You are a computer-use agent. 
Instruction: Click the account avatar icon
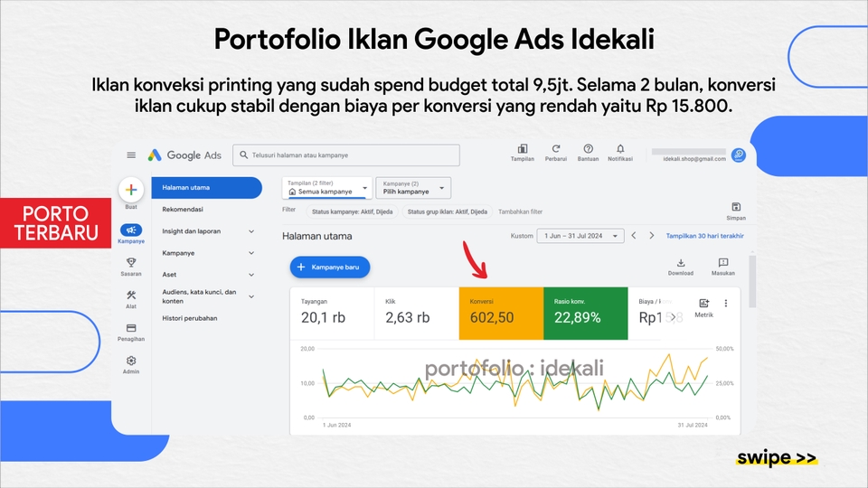tap(739, 155)
